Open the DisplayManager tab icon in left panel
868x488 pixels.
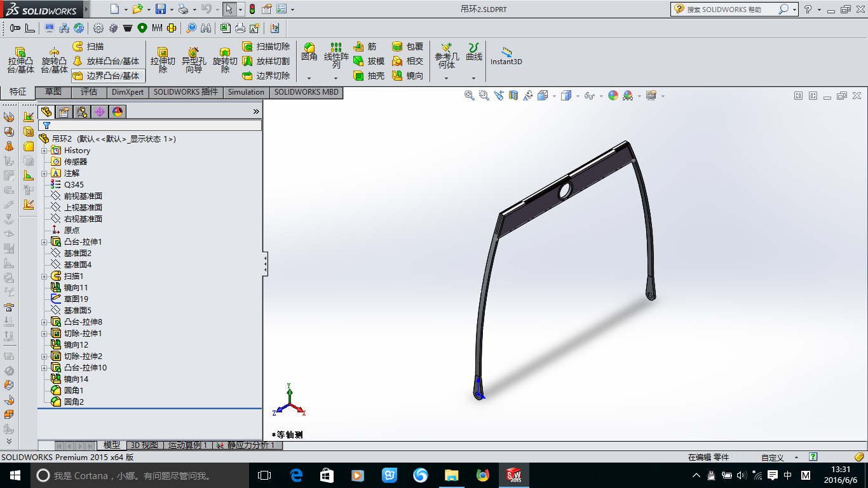118,112
